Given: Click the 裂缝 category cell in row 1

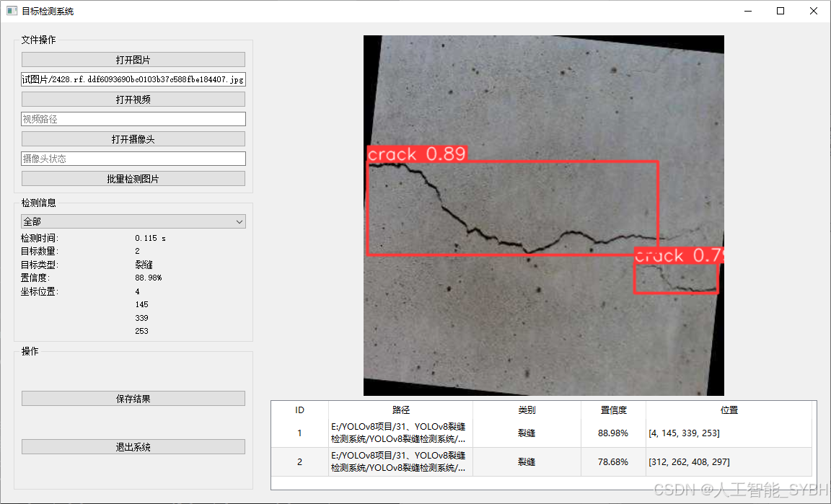Looking at the screenshot, I should (x=527, y=433).
